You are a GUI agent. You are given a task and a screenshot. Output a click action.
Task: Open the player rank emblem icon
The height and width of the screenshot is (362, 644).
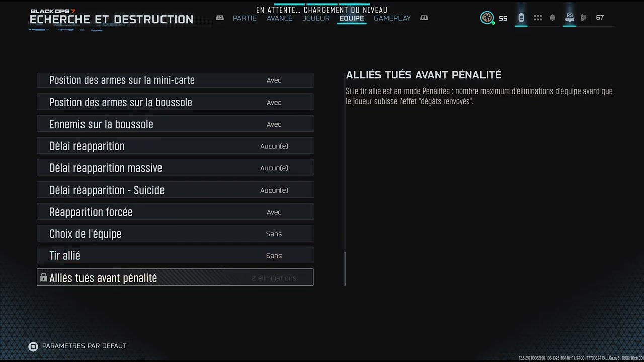(487, 18)
